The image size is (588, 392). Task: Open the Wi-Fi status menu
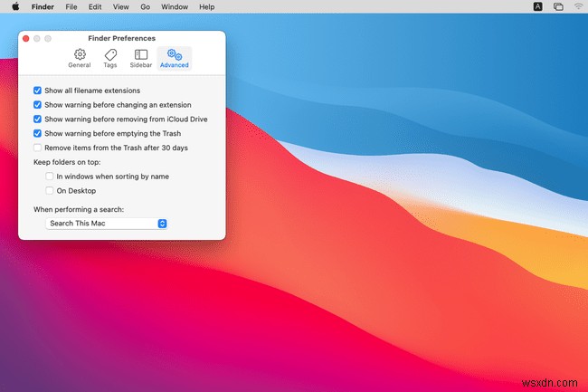[x=578, y=6]
